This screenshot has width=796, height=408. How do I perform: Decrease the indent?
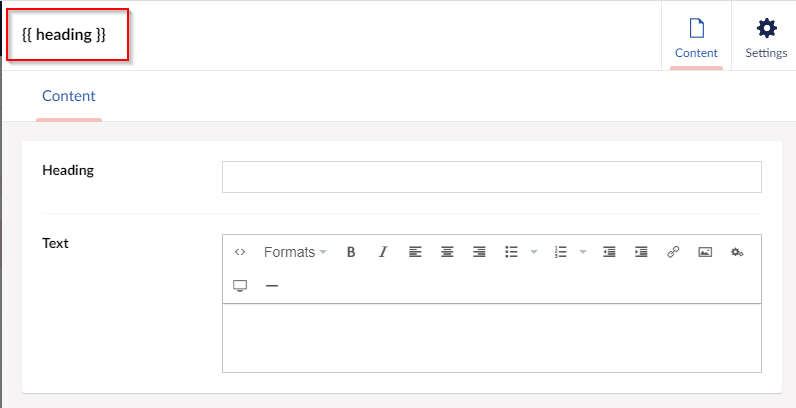[609, 252]
